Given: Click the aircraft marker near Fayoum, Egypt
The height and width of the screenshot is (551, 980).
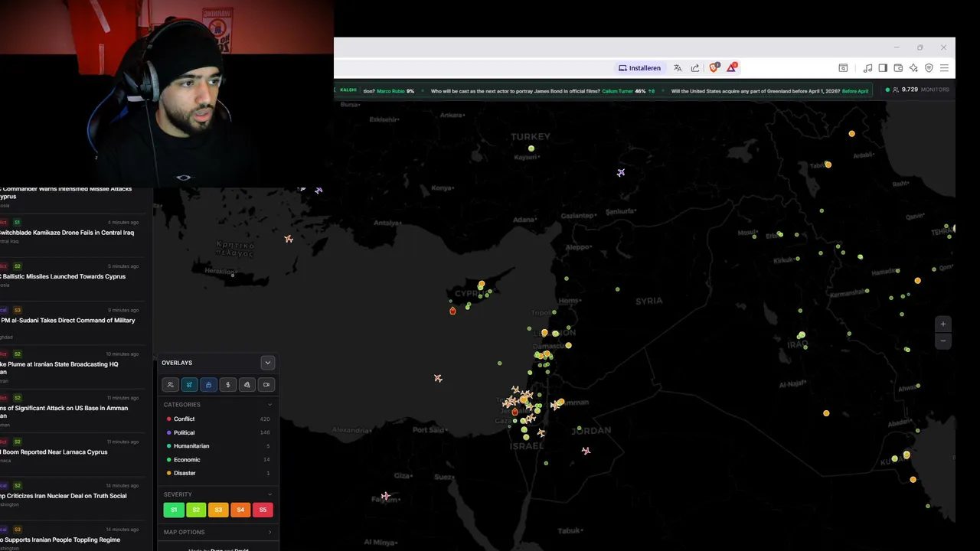Looking at the screenshot, I should 385,497.
